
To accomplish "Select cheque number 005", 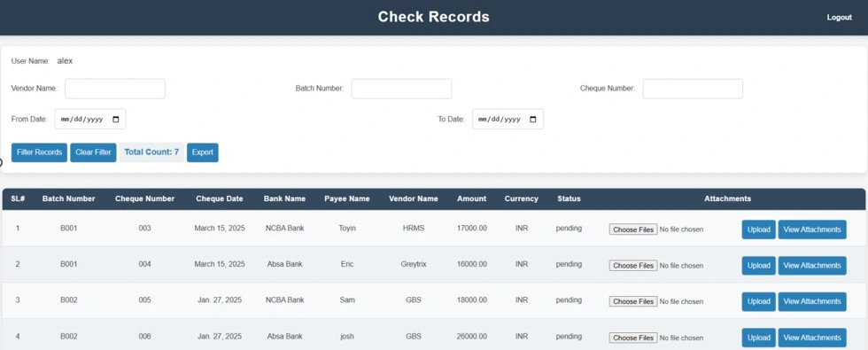I will point(144,300).
